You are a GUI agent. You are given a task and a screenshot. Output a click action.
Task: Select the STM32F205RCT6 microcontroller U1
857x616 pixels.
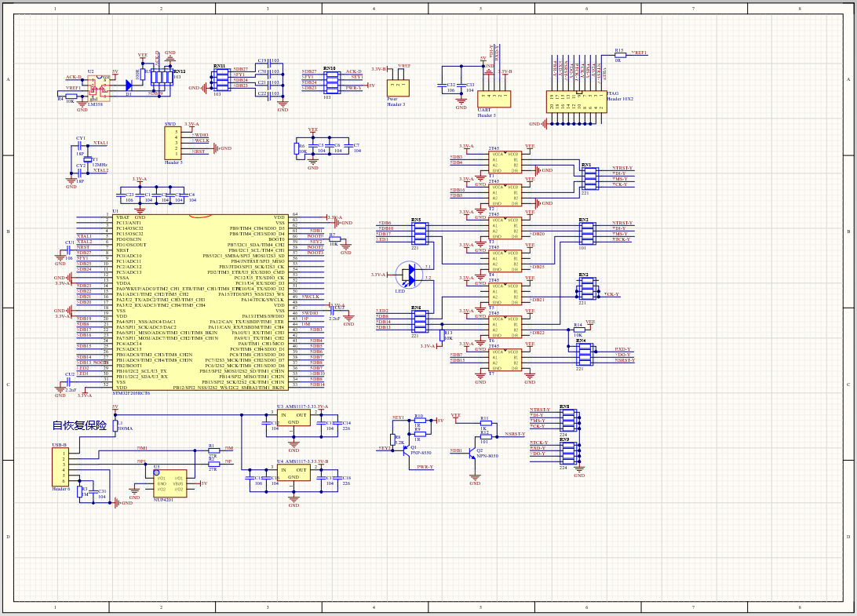click(x=201, y=302)
